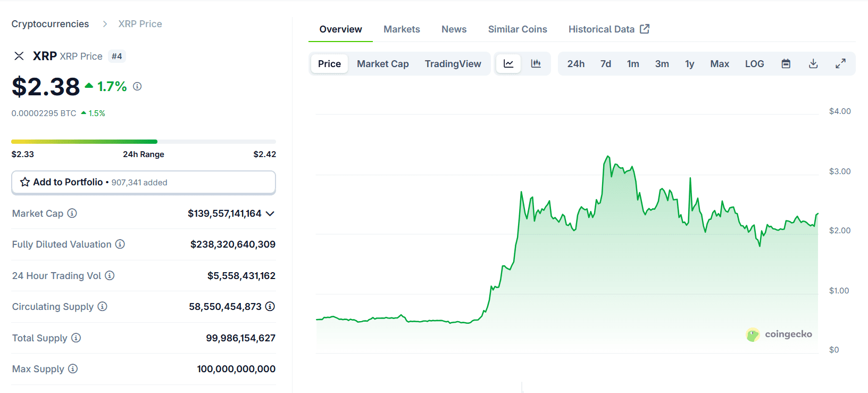Click the $238,320,640,309 valuation value
The height and width of the screenshot is (393, 868).
click(233, 244)
